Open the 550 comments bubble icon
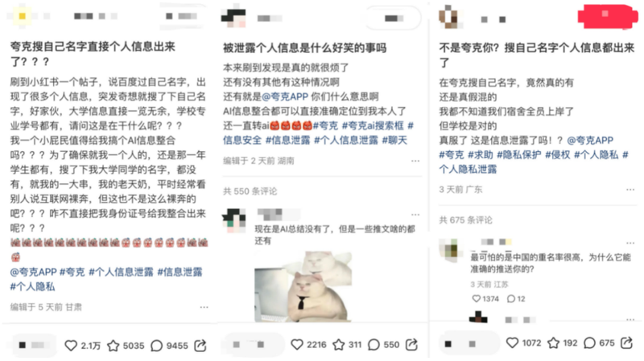 point(374,345)
